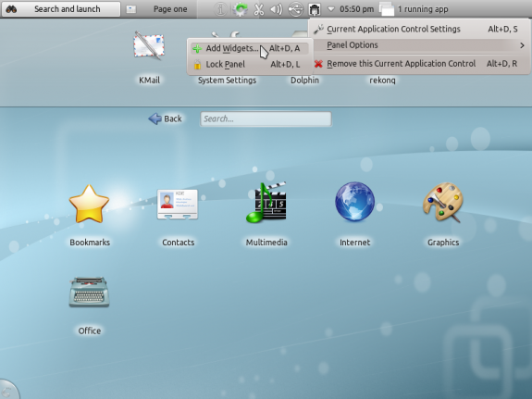Click the KMail label text
Screen dimensions: 532x399
pos(149,81)
